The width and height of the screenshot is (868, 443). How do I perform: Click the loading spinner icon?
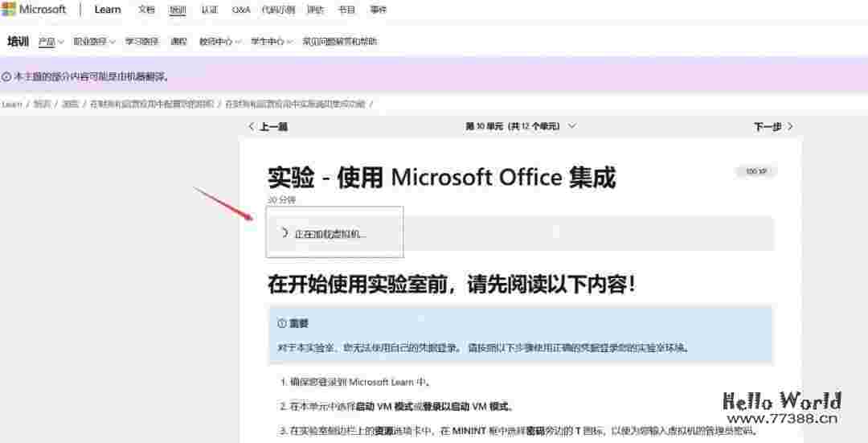click(x=285, y=233)
